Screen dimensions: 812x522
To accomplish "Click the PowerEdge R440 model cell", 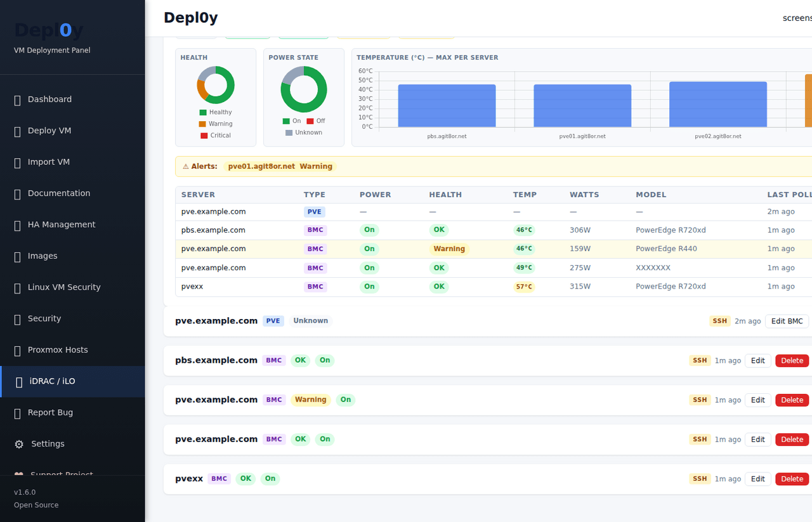I will [x=666, y=249].
